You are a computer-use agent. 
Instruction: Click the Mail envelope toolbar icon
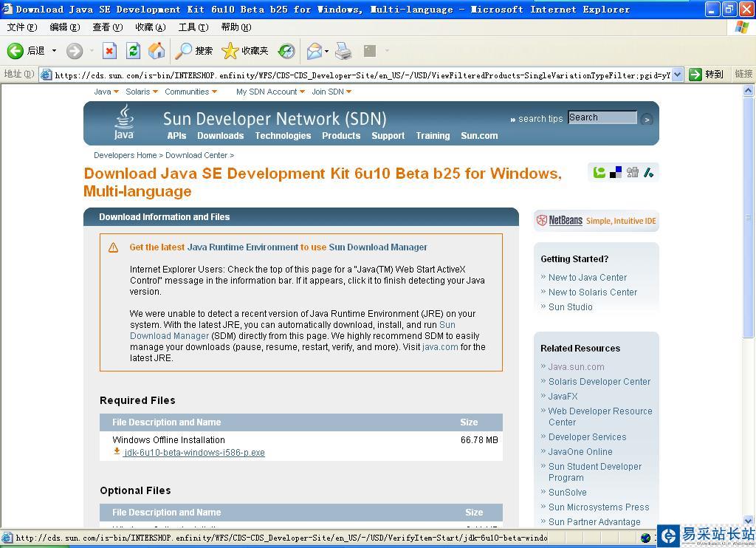(x=315, y=51)
